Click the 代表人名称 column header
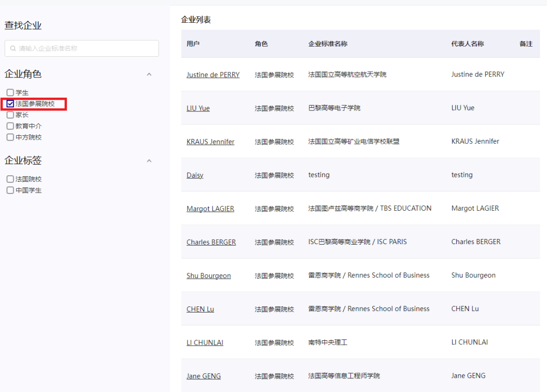This screenshot has height=392, width=547. coord(467,44)
